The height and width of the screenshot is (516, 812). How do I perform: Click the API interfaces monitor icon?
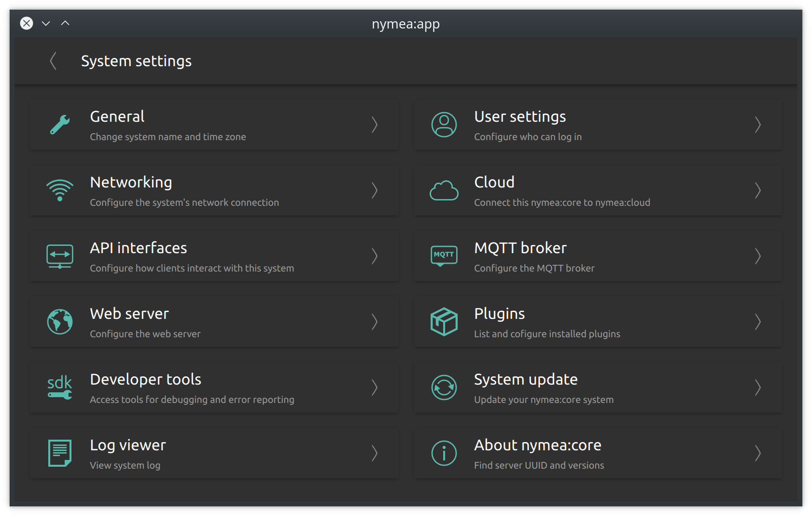pos(60,256)
